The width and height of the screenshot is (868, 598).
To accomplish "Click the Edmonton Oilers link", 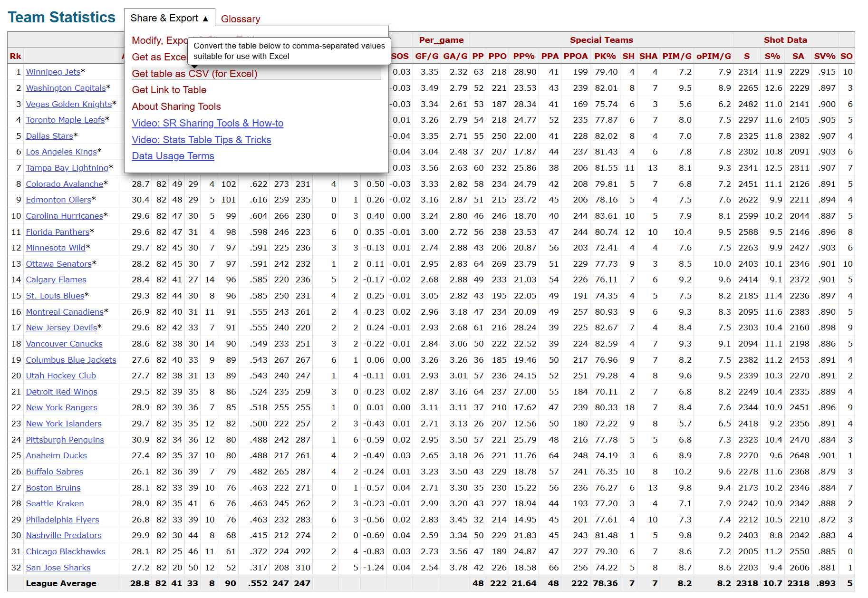I will [x=58, y=200].
